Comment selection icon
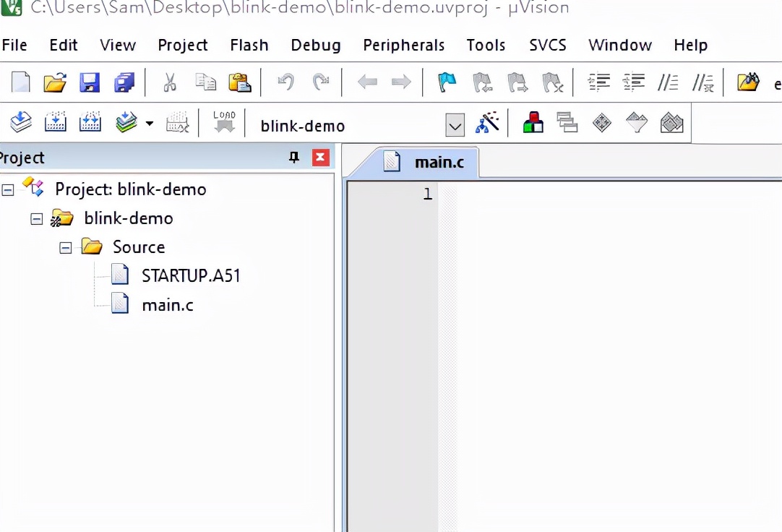The width and height of the screenshot is (782, 532). [x=668, y=82]
